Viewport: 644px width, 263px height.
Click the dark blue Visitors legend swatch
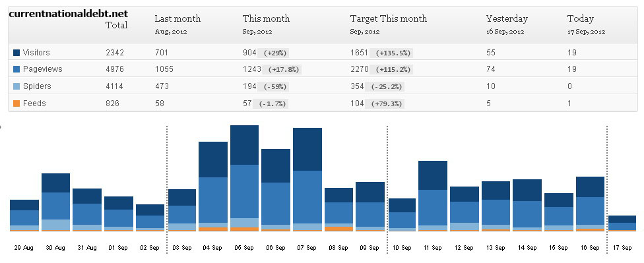pyautogui.click(x=16, y=53)
